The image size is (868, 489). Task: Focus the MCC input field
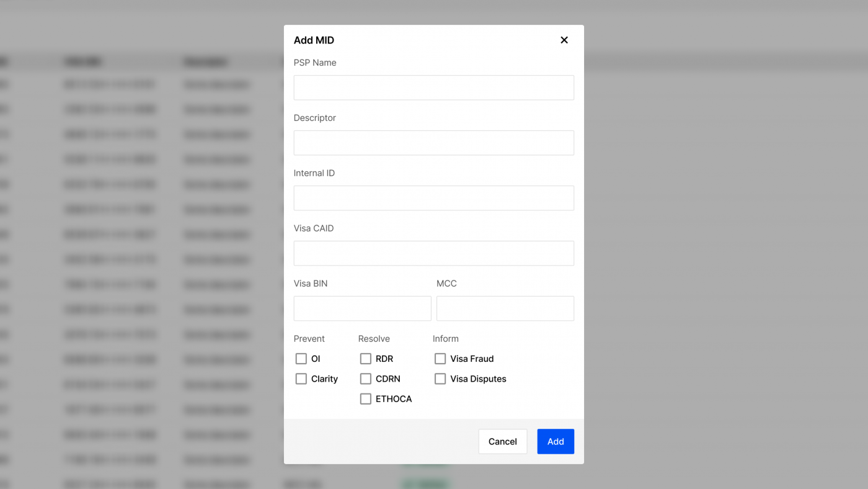pos(505,308)
